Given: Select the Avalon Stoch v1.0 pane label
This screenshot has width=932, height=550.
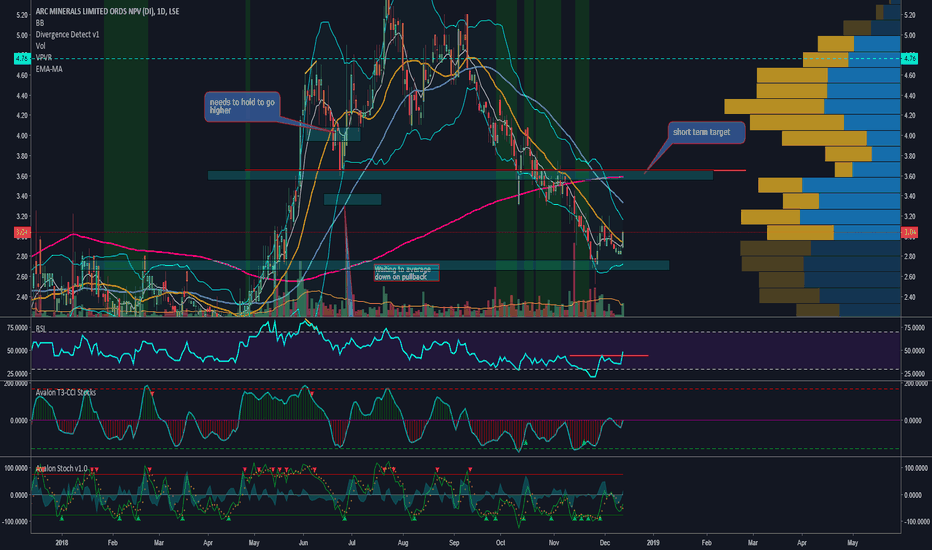Looking at the screenshot, I should pyautogui.click(x=61, y=469).
